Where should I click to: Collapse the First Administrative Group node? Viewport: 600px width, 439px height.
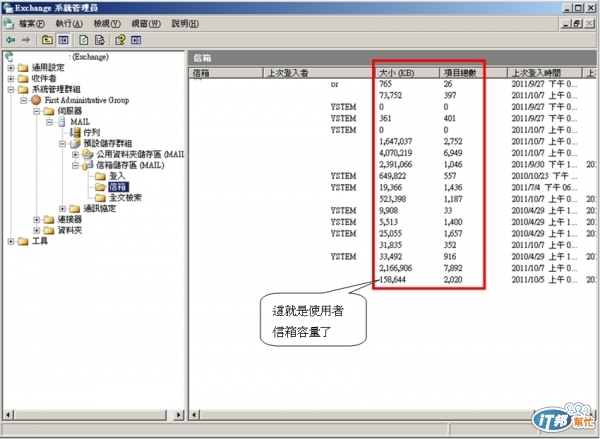click(x=24, y=100)
